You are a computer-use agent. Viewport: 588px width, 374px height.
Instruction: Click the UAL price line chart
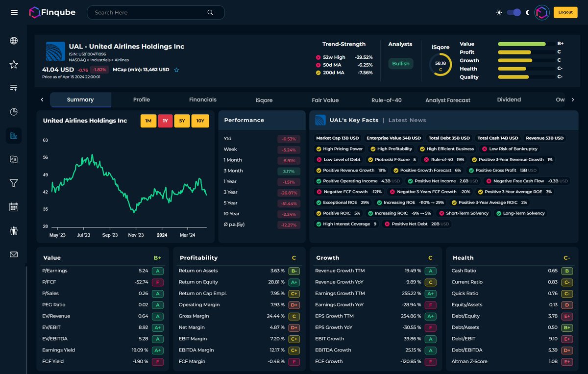(x=130, y=184)
